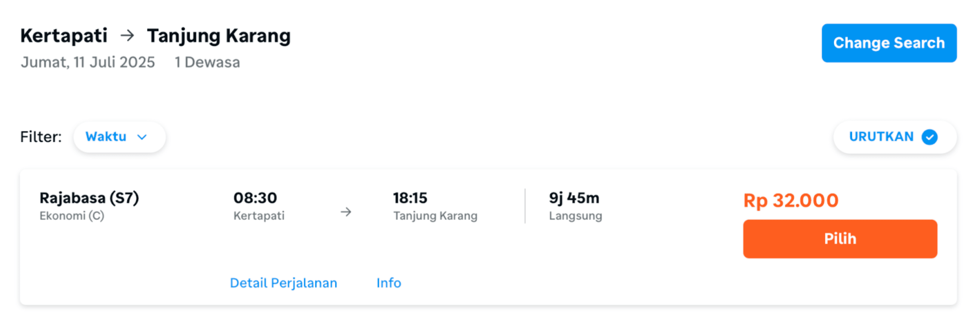Click the Change Search button

click(889, 43)
